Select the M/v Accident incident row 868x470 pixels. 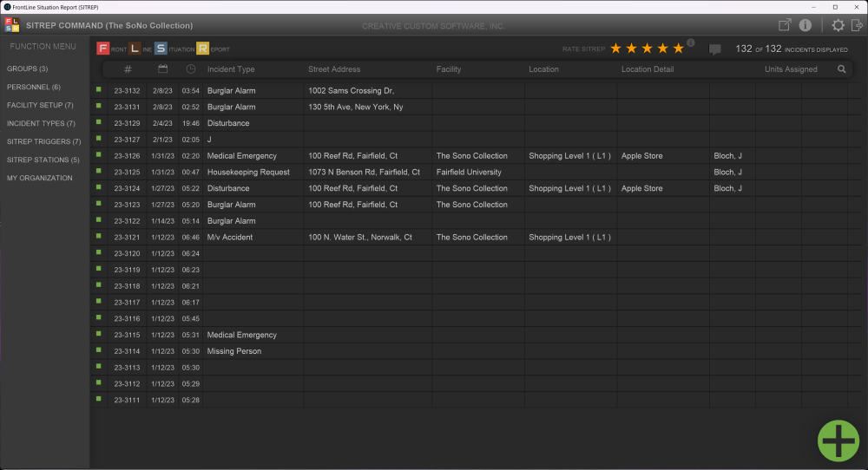[x=229, y=237]
